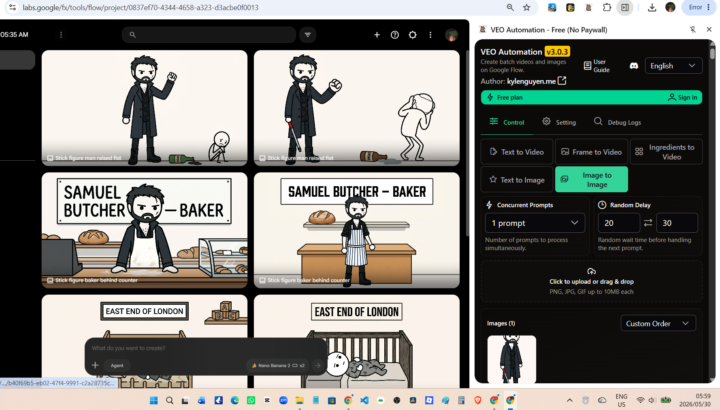Show hidden system tray icons chevron
This screenshot has height=410, width=720.
click(569, 400)
